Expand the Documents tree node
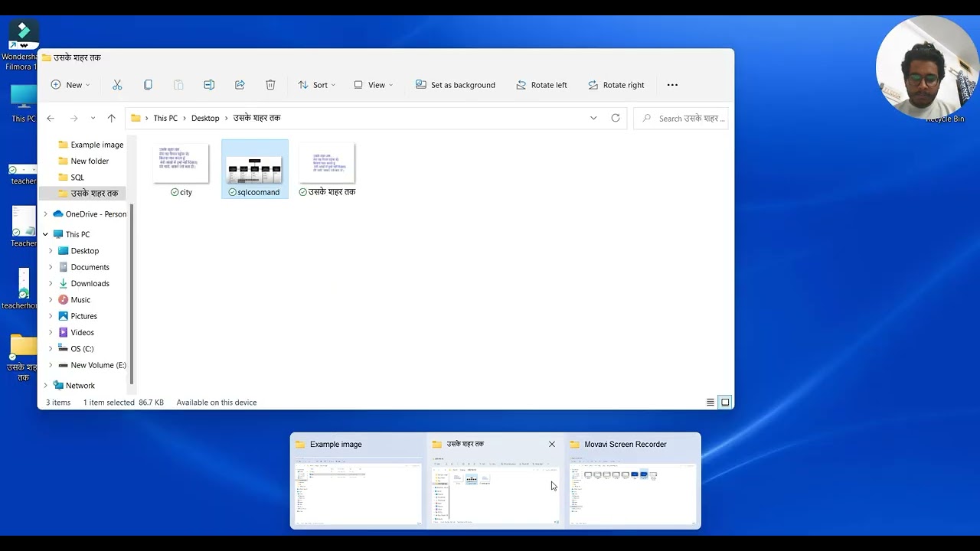The image size is (980, 551). 51,267
